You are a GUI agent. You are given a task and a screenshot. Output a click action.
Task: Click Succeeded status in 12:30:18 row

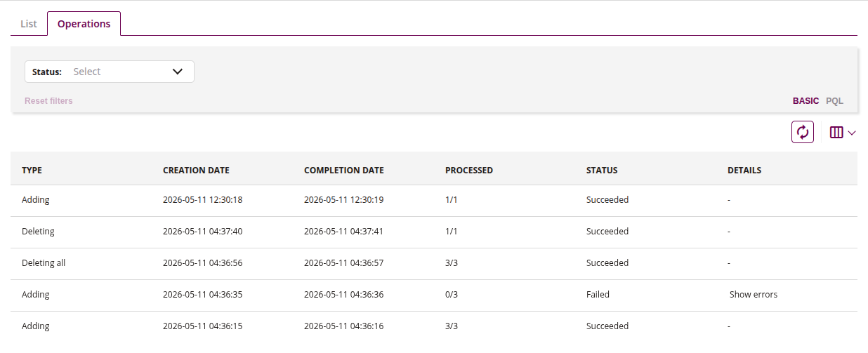pyautogui.click(x=607, y=200)
